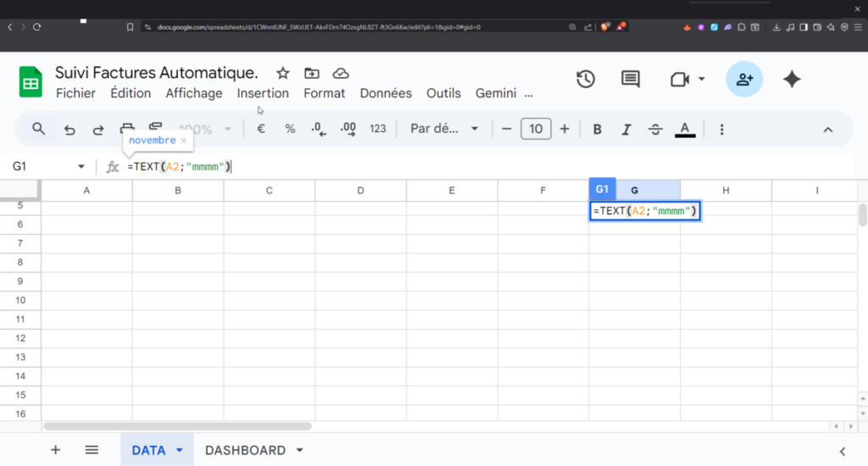Screen dimensions: 868x466
Task: Close the novembre formula preview tooltip
Action: pos(184,141)
